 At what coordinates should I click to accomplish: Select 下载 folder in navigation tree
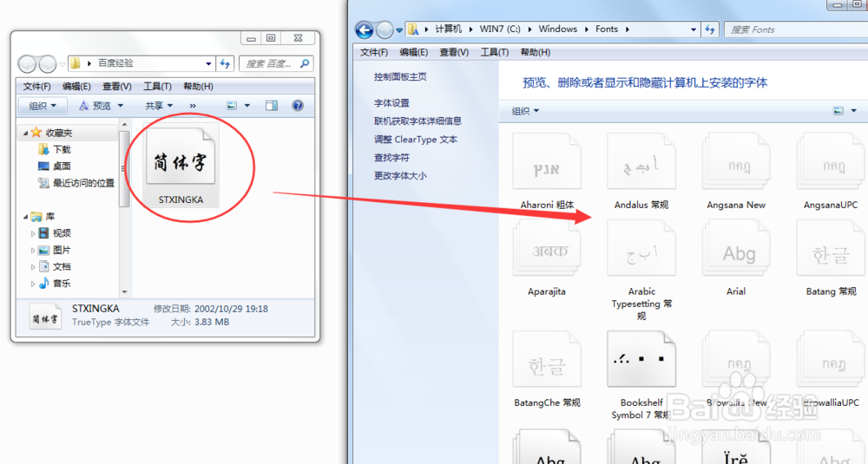point(62,149)
